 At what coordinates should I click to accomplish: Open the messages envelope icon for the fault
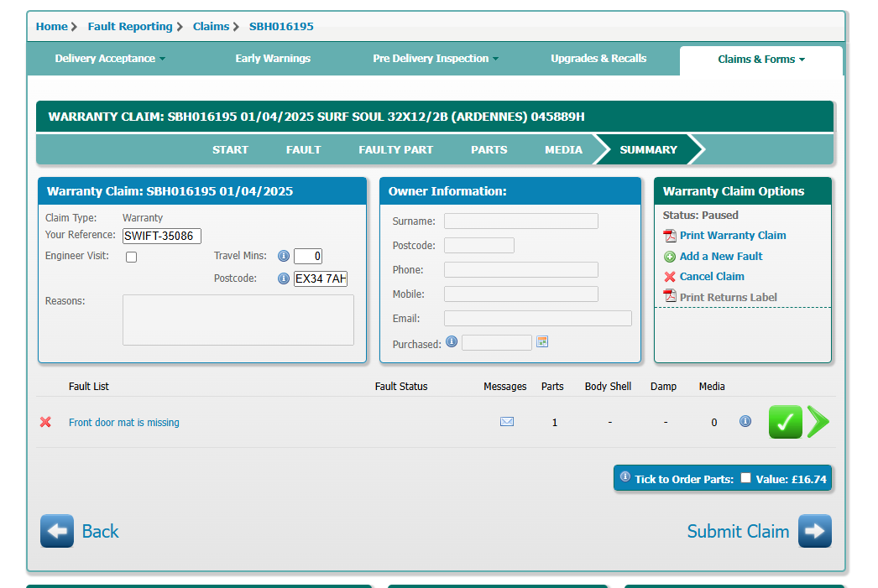(x=507, y=421)
